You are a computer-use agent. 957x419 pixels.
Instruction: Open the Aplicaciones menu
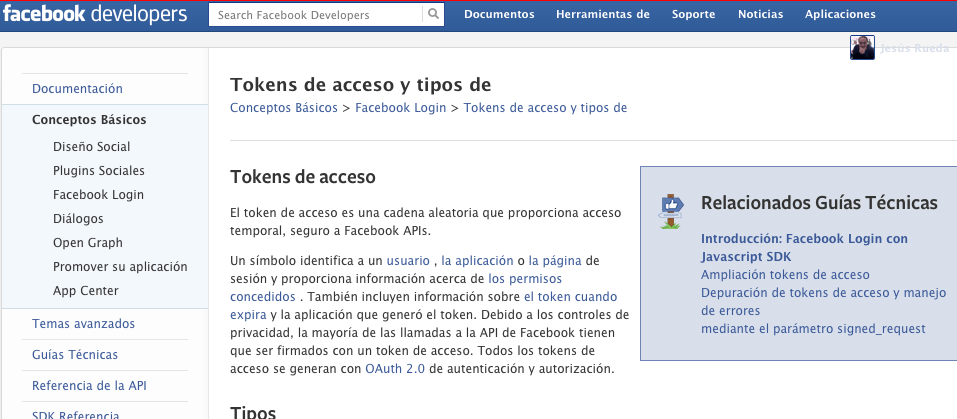coord(840,14)
